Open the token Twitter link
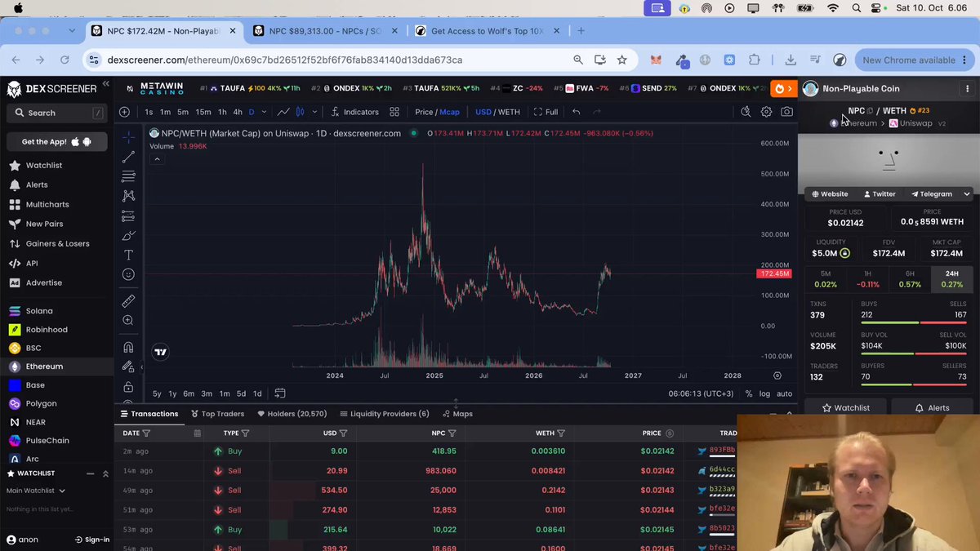Image resolution: width=980 pixels, height=551 pixels. [880, 194]
